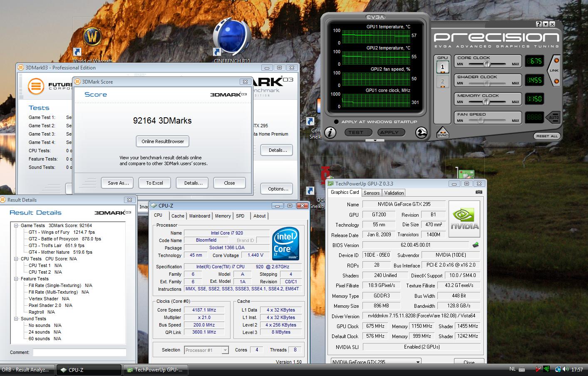The image size is (588, 376).
Task: Click To Excel in 3DMark Score
Action: [154, 183]
